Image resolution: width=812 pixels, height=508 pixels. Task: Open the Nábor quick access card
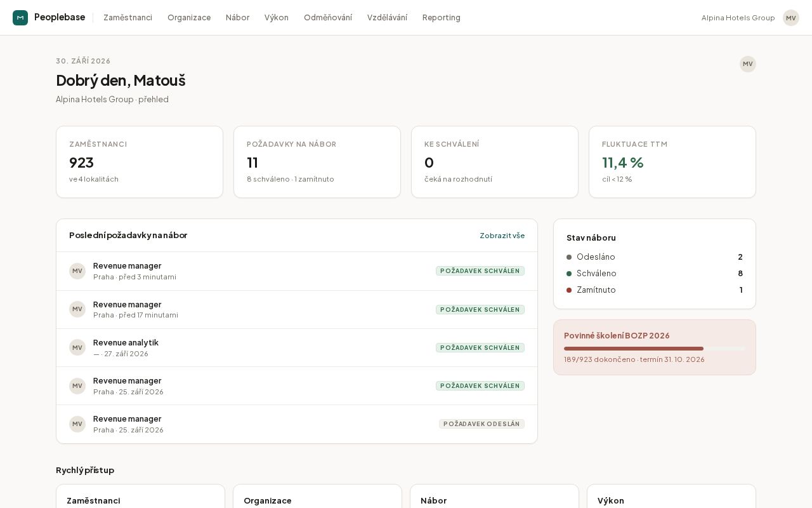pyautogui.click(x=494, y=497)
